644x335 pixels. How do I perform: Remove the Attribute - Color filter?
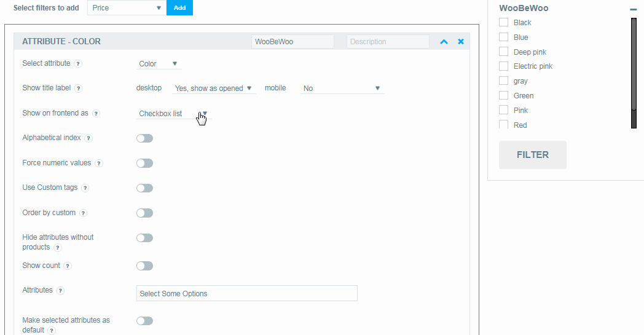(x=461, y=42)
